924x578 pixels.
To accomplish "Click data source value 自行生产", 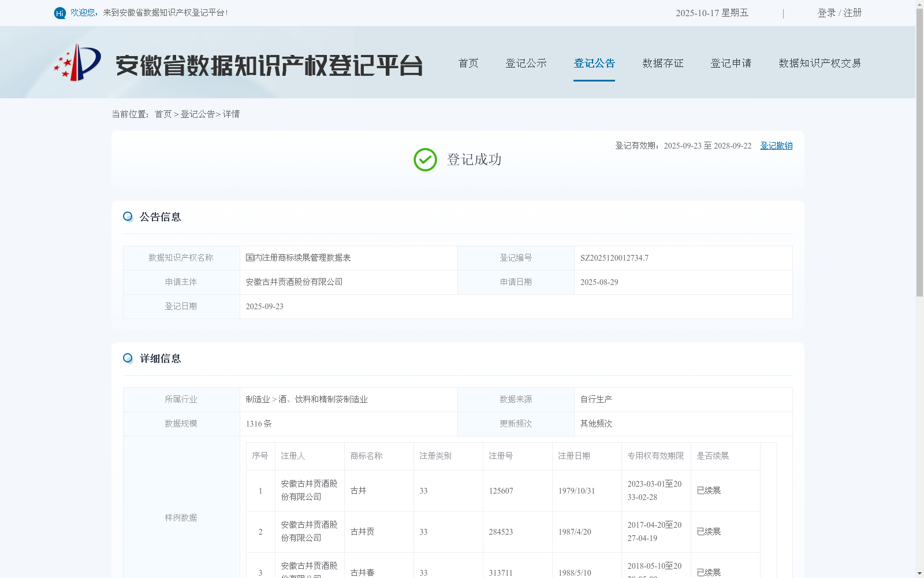I will (x=597, y=399).
